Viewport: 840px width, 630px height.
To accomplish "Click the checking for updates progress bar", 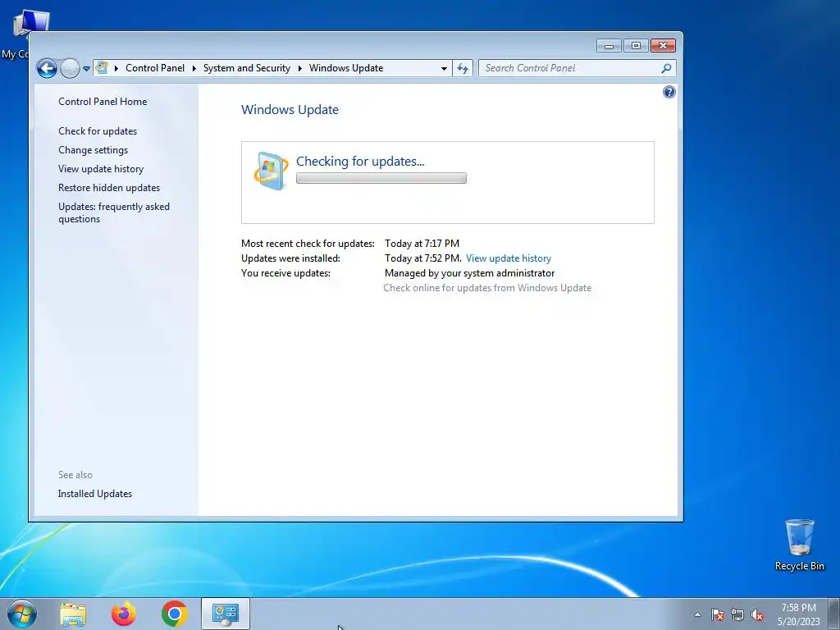I will pyautogui.click(x=381, y=178).
